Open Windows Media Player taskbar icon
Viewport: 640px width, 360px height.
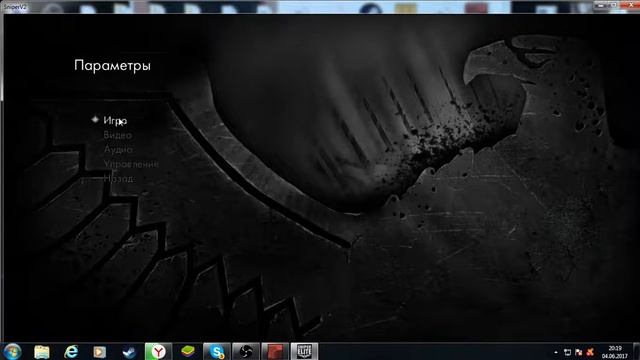click(100, 351)
